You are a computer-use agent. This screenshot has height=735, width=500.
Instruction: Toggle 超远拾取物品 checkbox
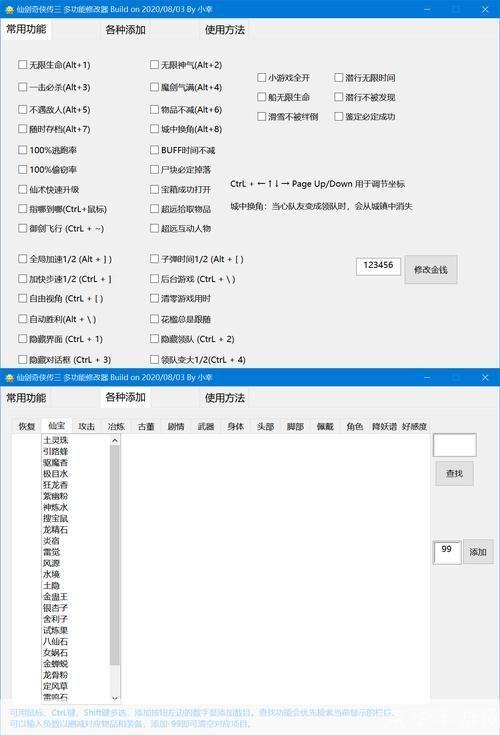pyautogui.click(x=154, y=209)
